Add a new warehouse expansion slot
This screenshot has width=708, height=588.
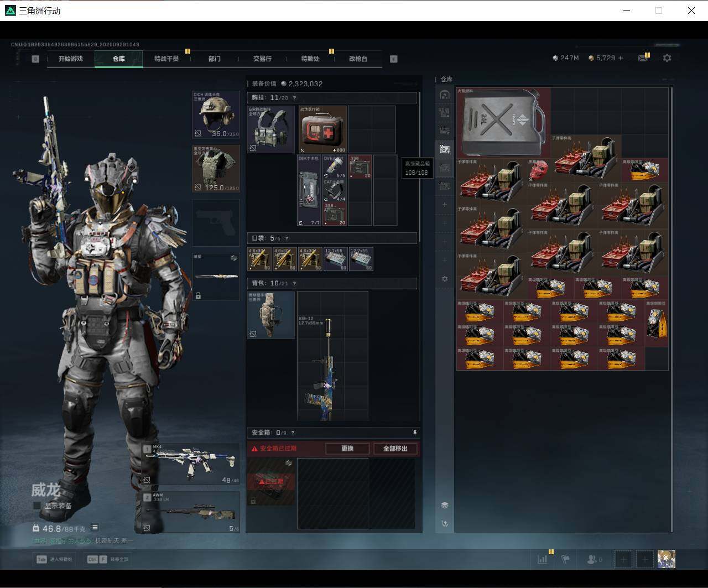[445, 205]
